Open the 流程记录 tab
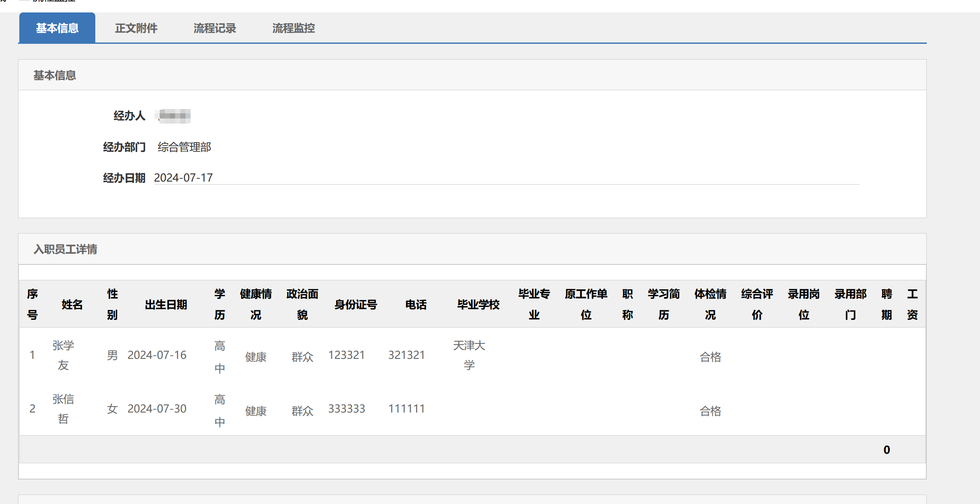 tap(215, 28)
